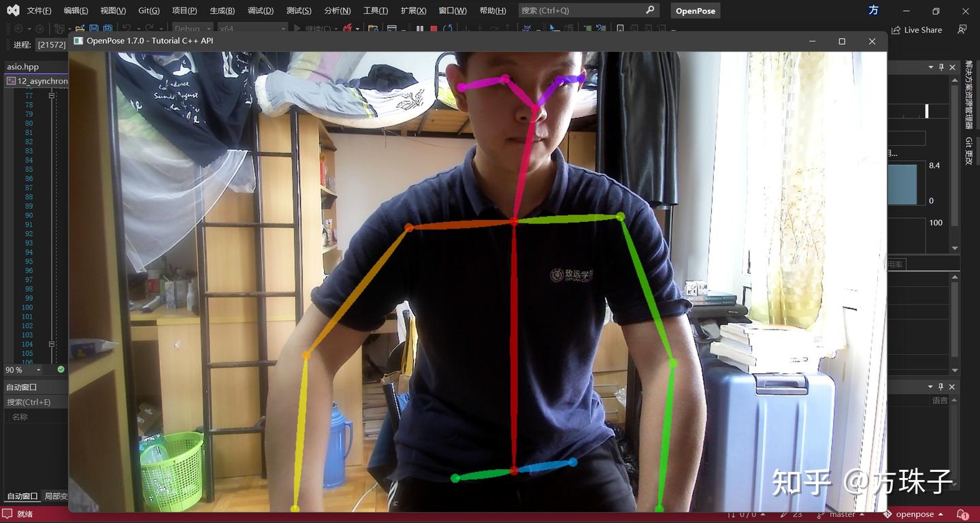The height and width of the screenshot is (523, 980).
Task: Open the 编辑(E) menu
Action: pos(76,11)
